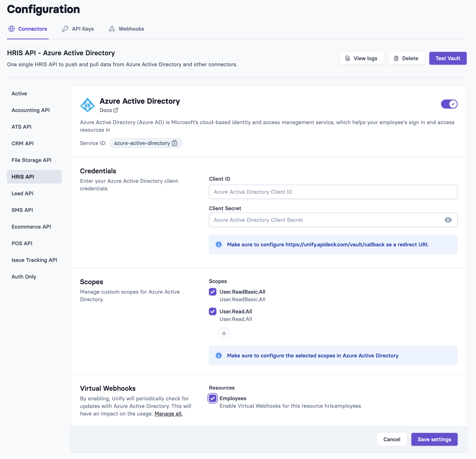
Task: Focus the Client ID input field
Action: click(333, 192)
